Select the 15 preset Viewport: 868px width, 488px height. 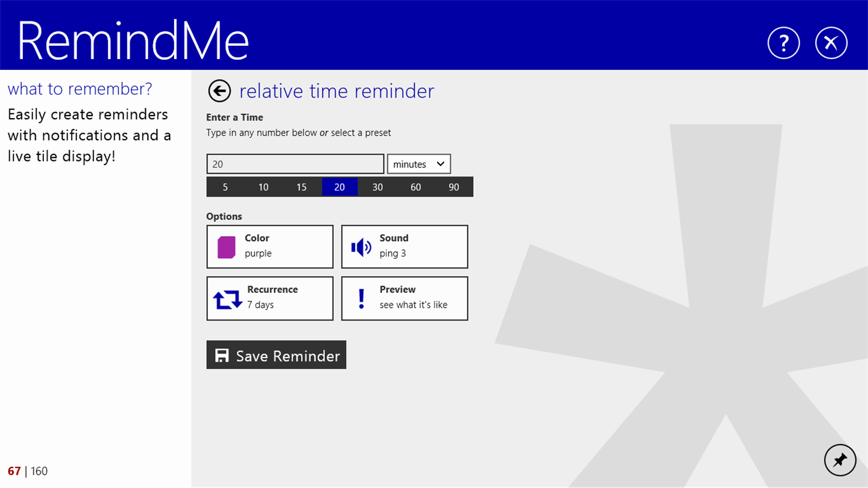[301, 187]
